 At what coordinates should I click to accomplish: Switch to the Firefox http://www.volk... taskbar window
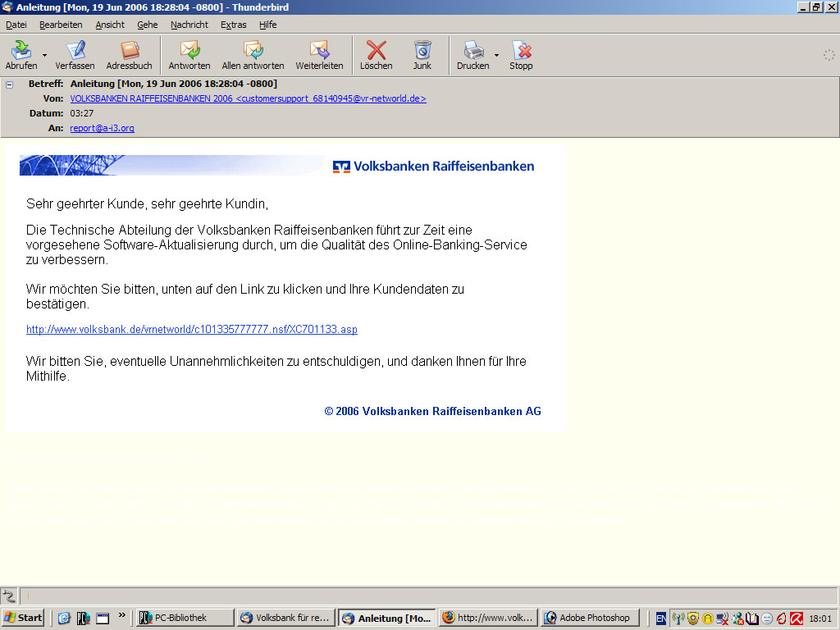pos(488,618)
